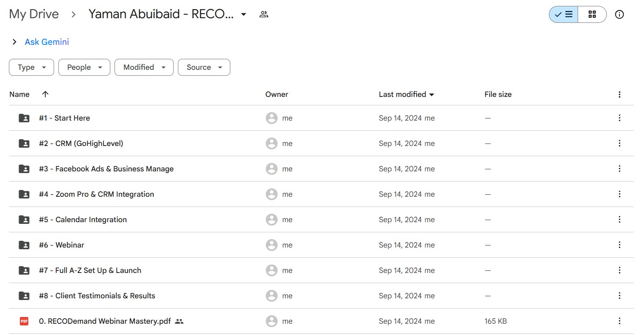Open more actions for #2 - CRM (GoHighLevel)
The width and height of the screenshot is (644, 336).
point(619,143)
